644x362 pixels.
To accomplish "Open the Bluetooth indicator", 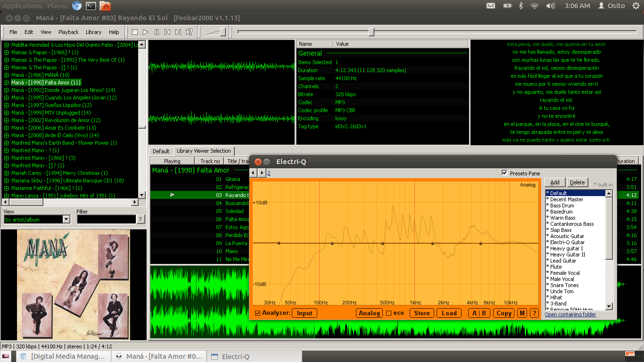I will tap(521, 6).
